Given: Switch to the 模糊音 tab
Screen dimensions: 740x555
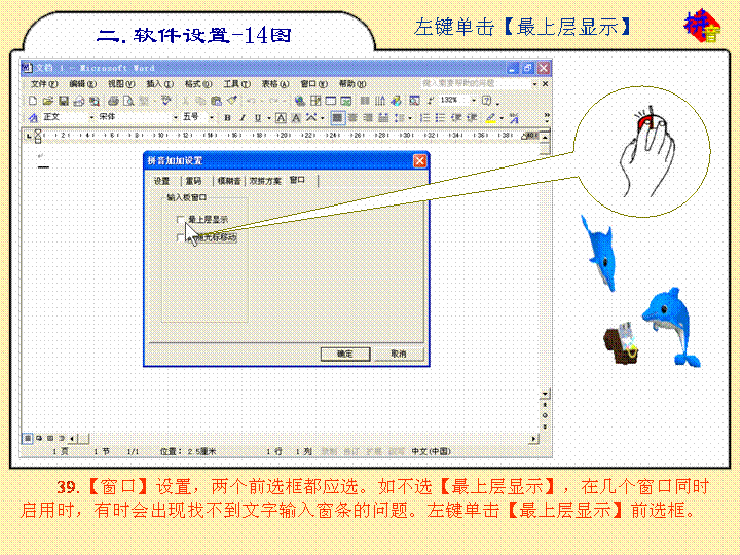Looking at the screenshot, I should click(229, 181).
